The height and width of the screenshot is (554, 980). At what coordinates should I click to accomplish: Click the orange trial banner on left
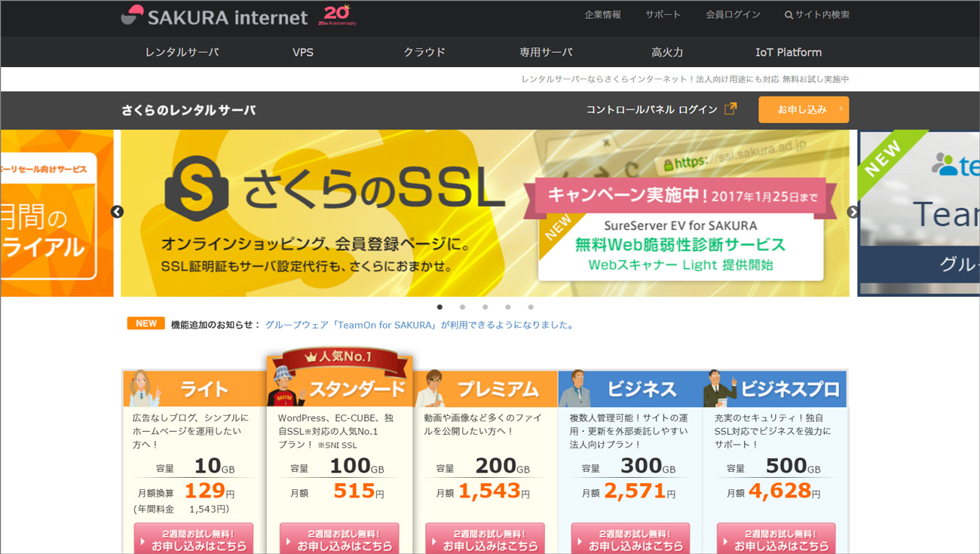click(57, 213)
